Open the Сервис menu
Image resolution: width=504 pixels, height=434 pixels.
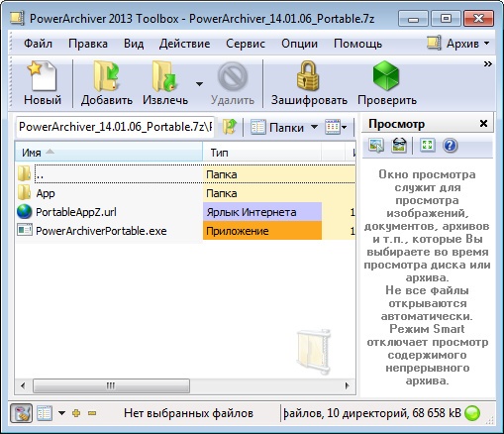[246, 44]
